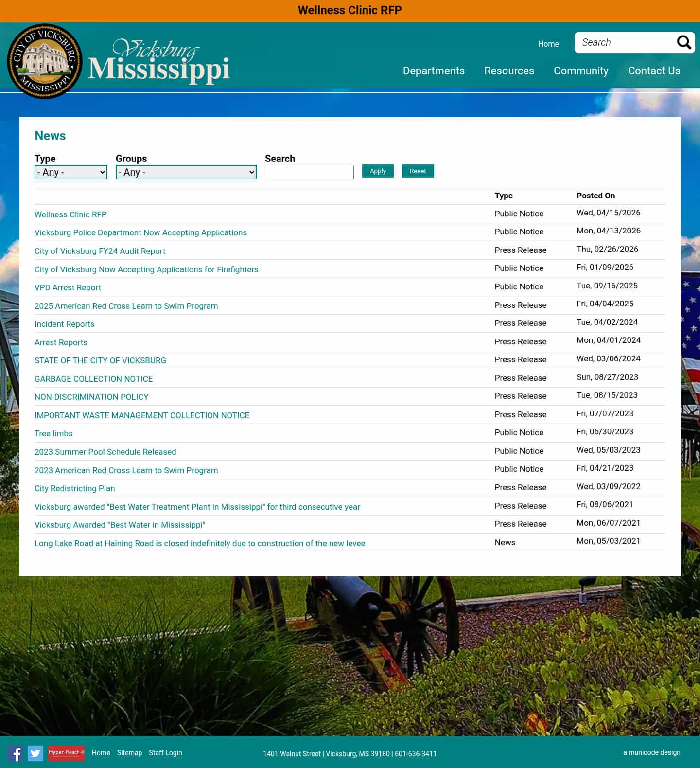700x768 pixels.
Task: Open the Twitter icon in footer
Action: click(x=35, y=753)
